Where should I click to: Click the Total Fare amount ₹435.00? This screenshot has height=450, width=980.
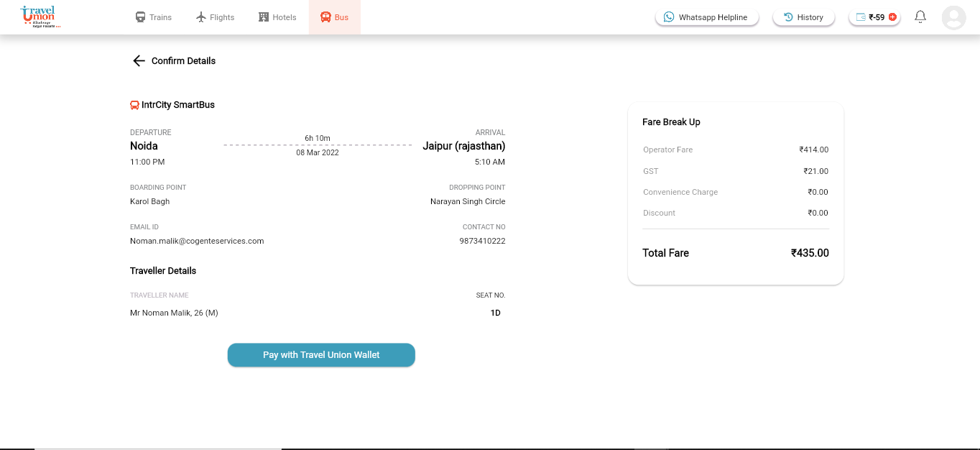click(x=810, y=253)
